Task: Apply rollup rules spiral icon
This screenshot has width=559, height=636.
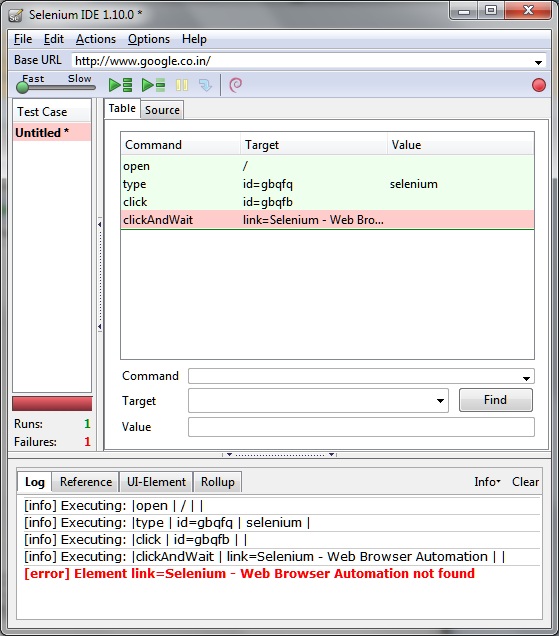Action: 235,85
